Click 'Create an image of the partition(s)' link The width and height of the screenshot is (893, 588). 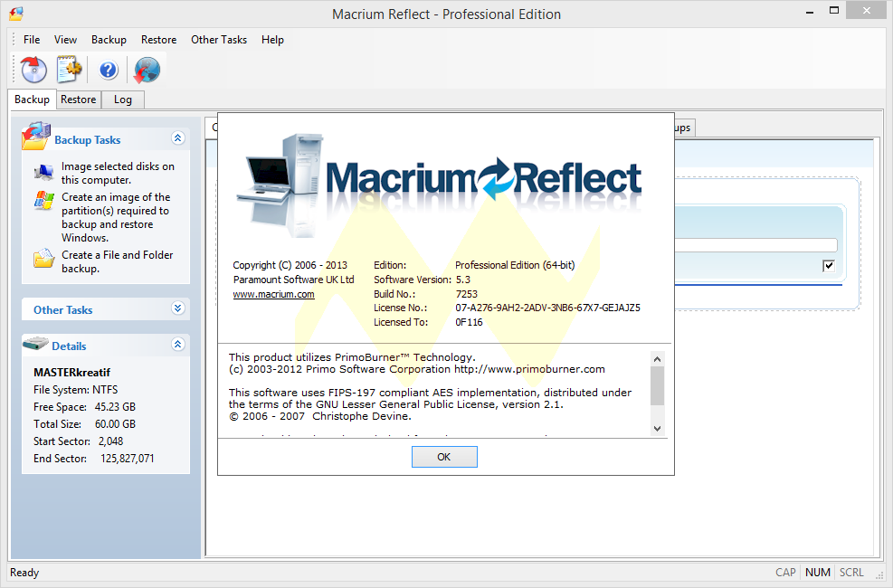[x=116, y=217]
